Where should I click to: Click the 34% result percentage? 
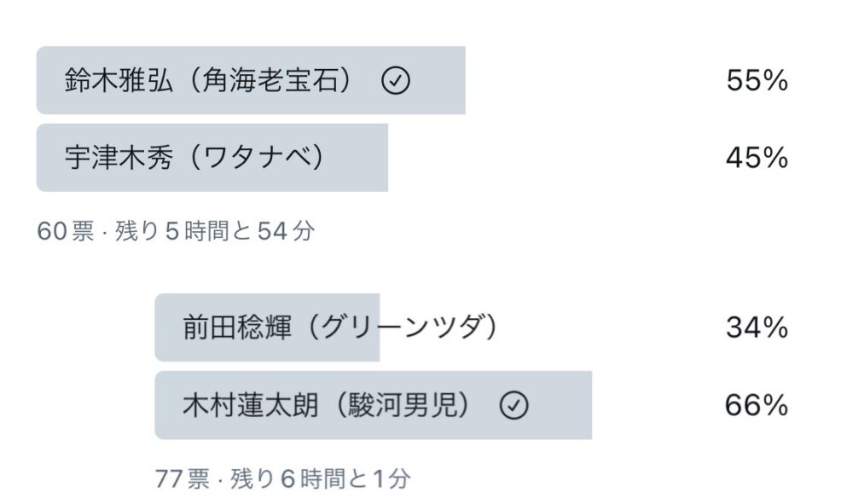pos(757,328)
